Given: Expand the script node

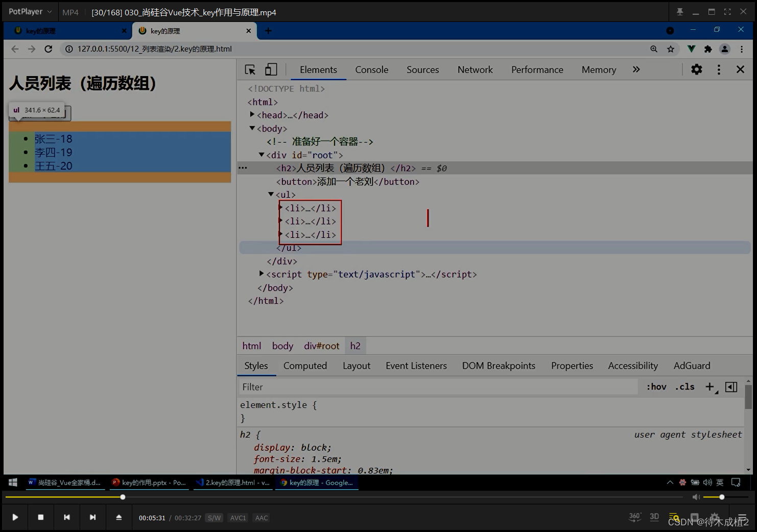Looking at the screenshot, I should point(262,274).
